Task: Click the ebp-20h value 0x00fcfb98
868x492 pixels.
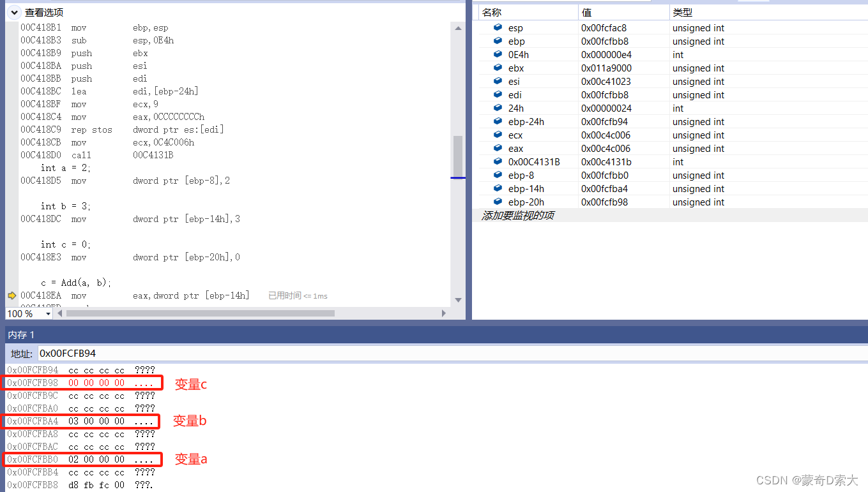Action: point(604,202)
